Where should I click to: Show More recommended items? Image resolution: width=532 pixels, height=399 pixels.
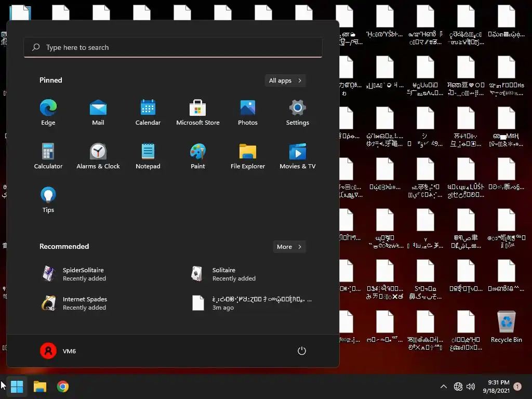289,247
